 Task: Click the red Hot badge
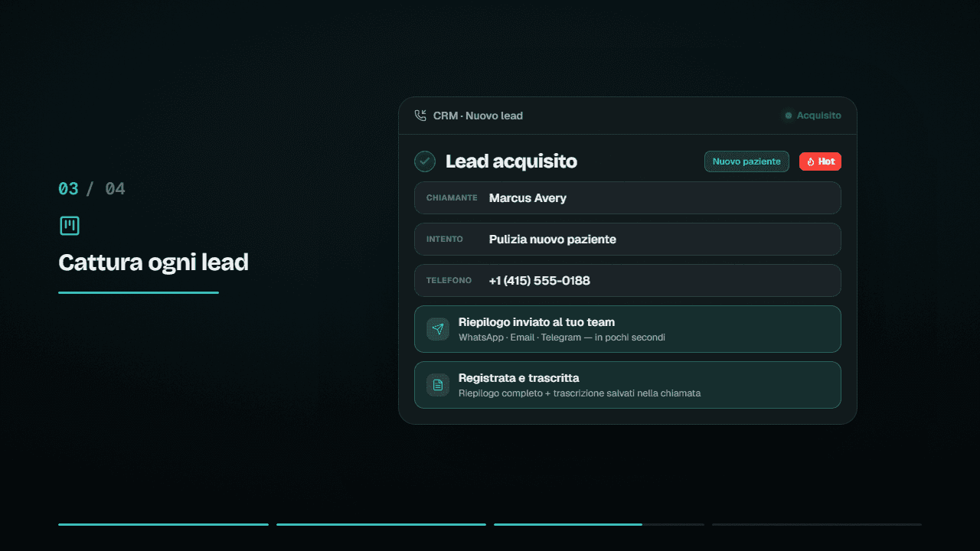(820, 161)
